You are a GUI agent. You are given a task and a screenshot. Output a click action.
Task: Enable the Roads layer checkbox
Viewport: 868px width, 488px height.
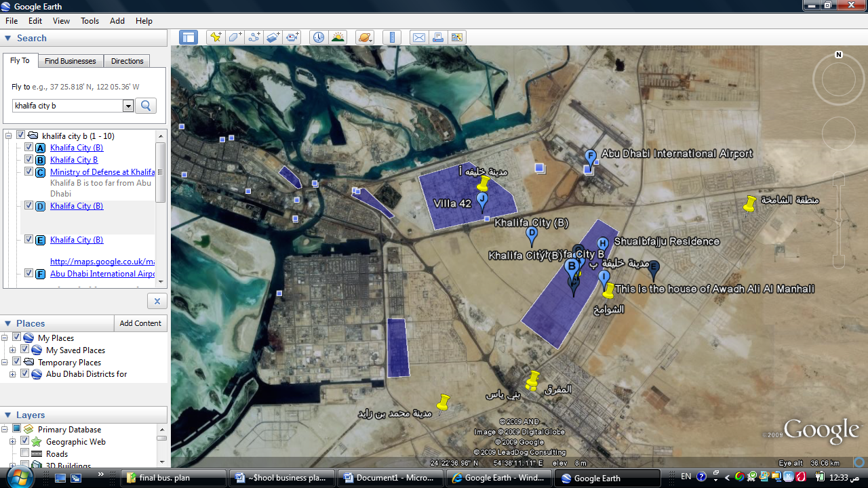(25, 453)
